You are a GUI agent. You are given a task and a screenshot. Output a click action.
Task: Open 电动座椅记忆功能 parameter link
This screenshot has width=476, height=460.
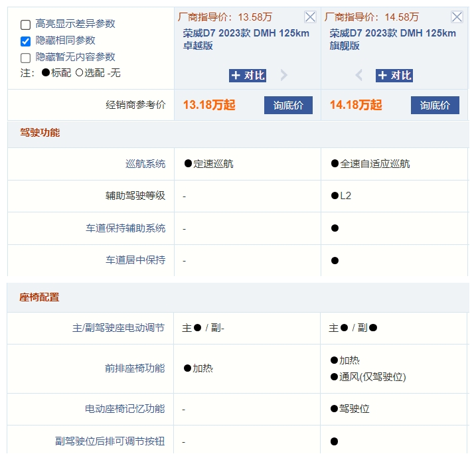(x=125, y=409)
